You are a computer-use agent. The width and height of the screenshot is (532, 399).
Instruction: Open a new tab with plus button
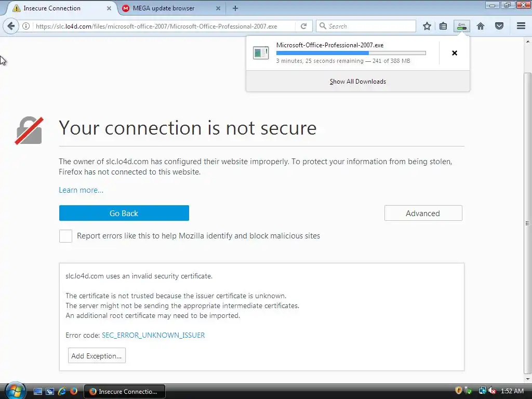tap(235, 8)
